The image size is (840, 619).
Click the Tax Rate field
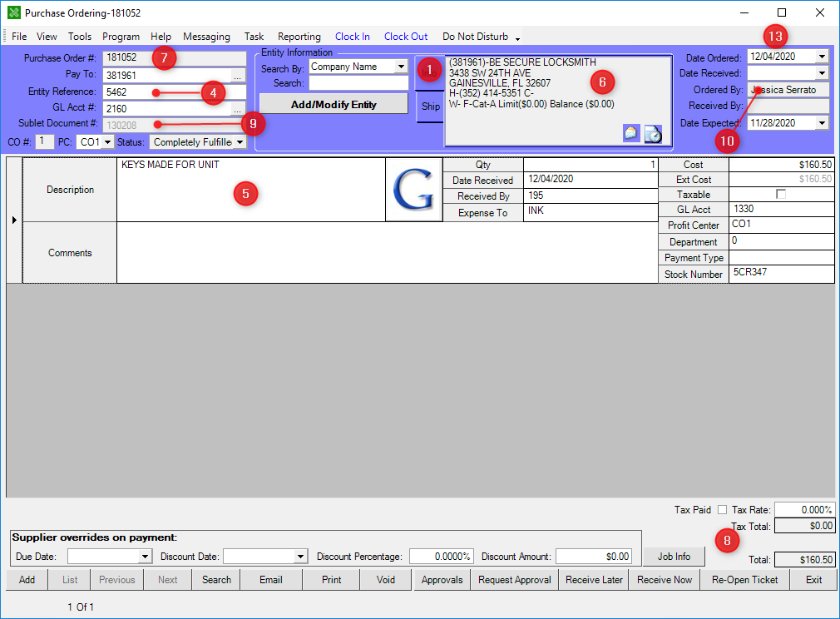pyautogui.click(x=804, y=510)
